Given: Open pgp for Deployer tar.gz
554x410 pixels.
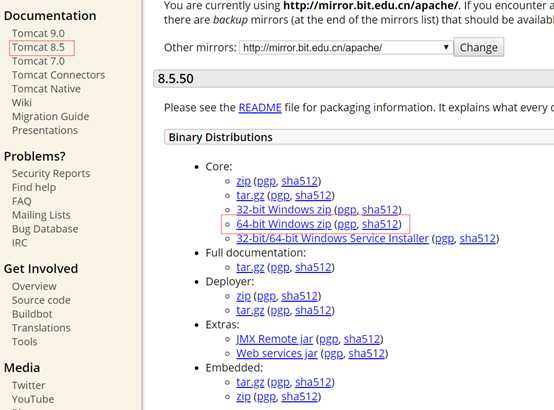Looking at the screenshot, I should (280, 311).
